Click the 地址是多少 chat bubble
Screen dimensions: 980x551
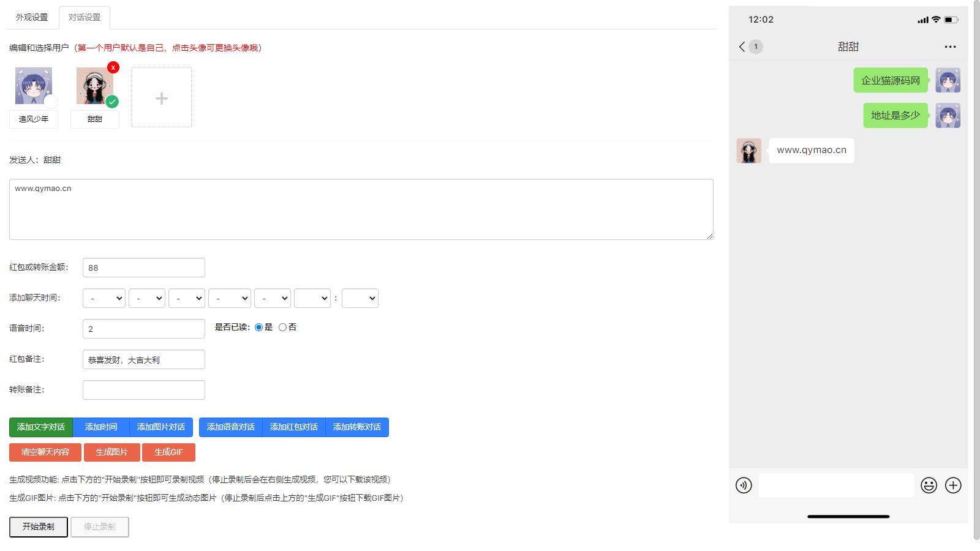point(895,116)
